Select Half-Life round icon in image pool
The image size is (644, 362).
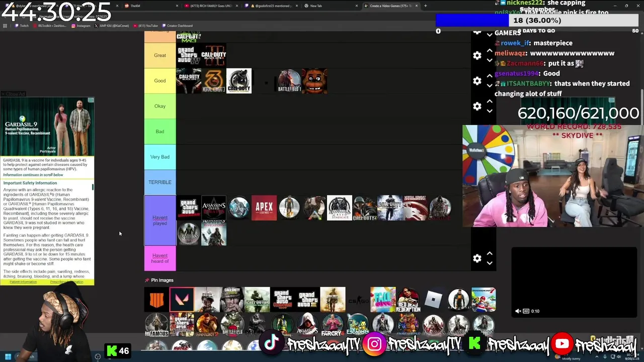(458, 300)
